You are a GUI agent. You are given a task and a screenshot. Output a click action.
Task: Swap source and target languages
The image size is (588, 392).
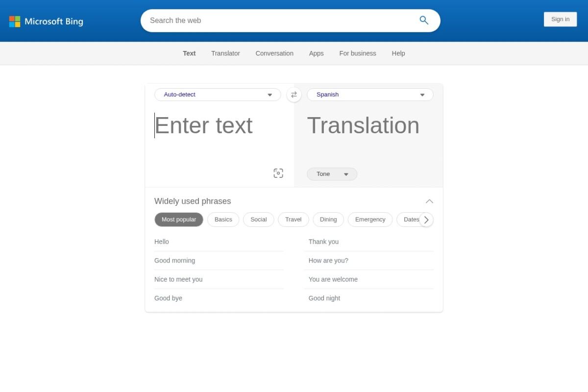294,95
